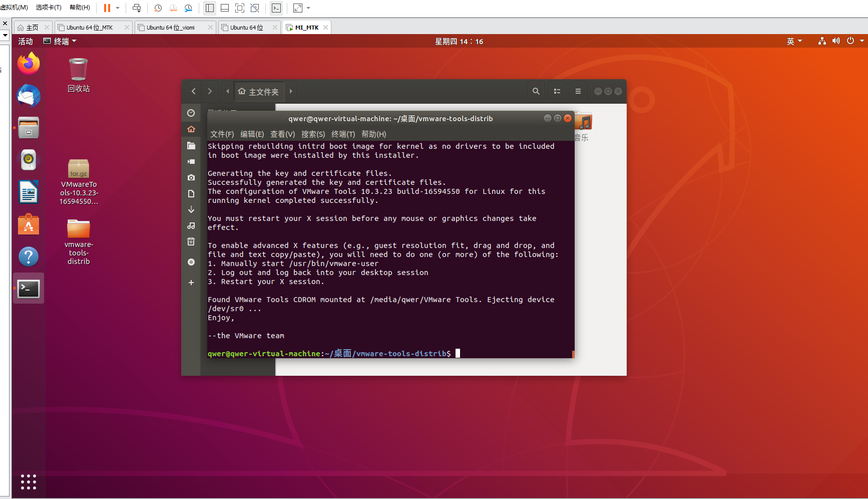868x499 pixels.
Task: Open the hamburger menu in Files header
Action: point(578,91)
